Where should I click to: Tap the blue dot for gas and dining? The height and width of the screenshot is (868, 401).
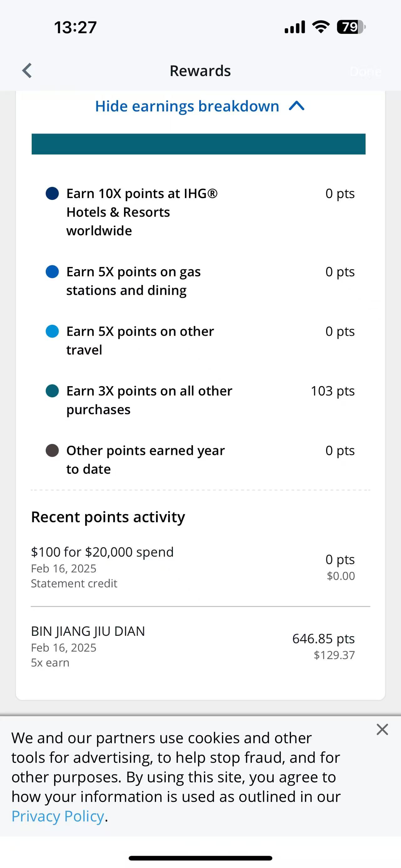[x=52, y=272]
